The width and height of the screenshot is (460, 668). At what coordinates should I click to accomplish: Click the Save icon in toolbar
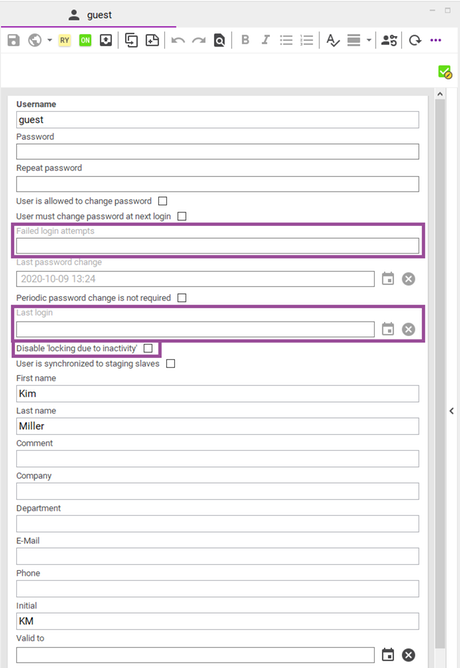(x=14, y=40)
